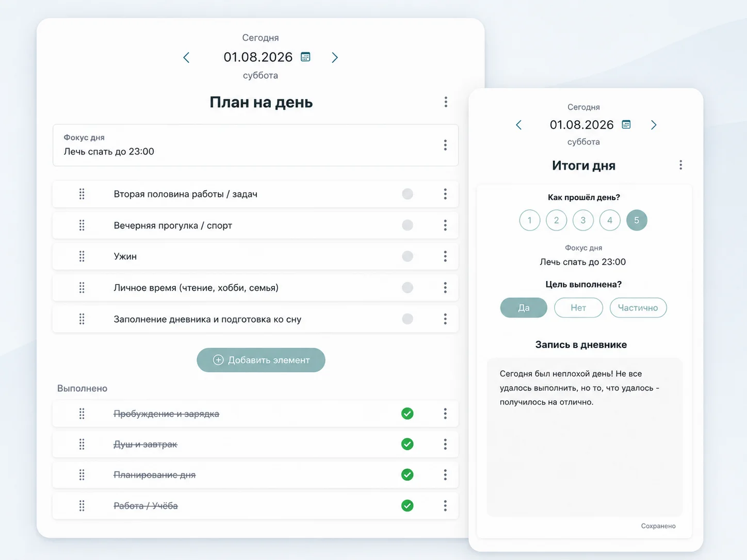
Task: Open options for 'Заполнение дневника и подготовка ко сну'
Action: pos(445,319)
